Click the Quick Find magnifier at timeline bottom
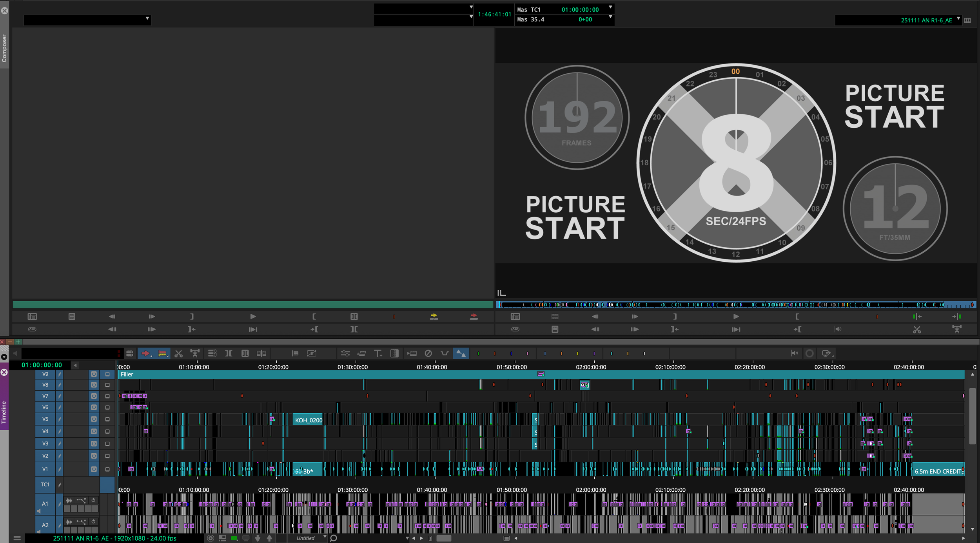980x543 pixels. click(x=334, y=538)
